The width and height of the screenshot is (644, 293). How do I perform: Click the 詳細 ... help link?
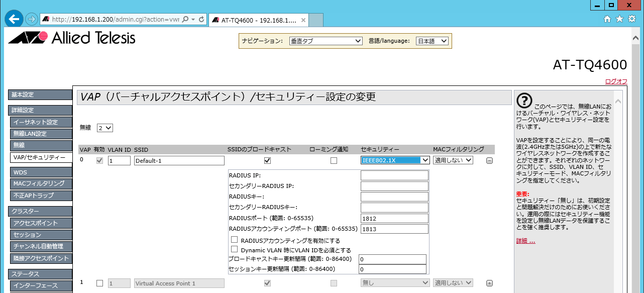pyautogui.click(x=526, y=241)
